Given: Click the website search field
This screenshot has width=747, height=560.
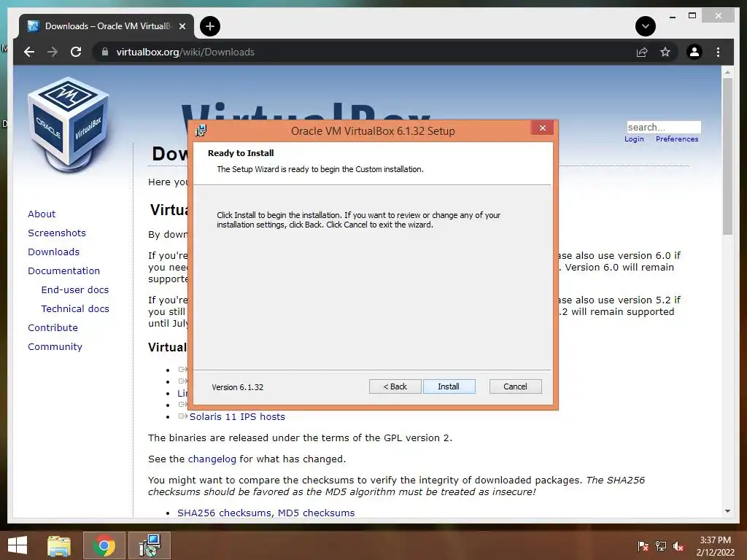Looking at the screenshot, I should point(664,127).
